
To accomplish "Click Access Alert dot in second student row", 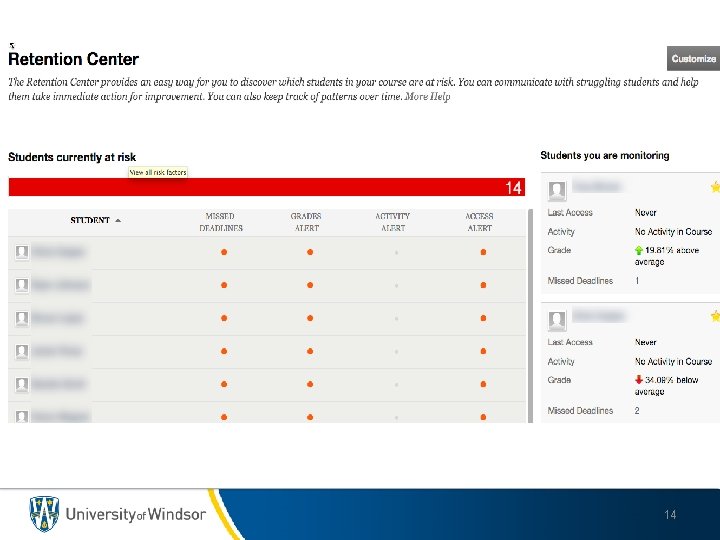I will [x=483, y=285].
